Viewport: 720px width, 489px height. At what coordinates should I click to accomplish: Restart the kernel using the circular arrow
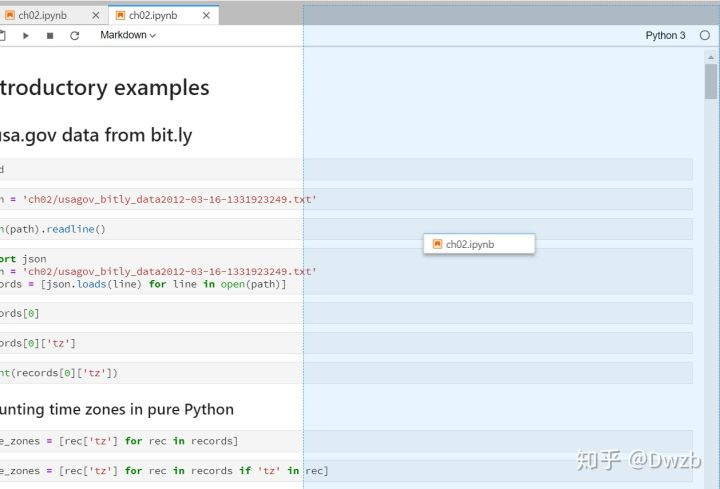(x=74, y=35)
